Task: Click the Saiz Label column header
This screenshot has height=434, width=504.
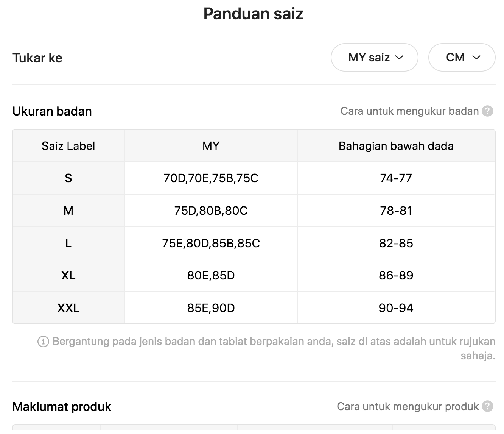Action: coord(68,146)
